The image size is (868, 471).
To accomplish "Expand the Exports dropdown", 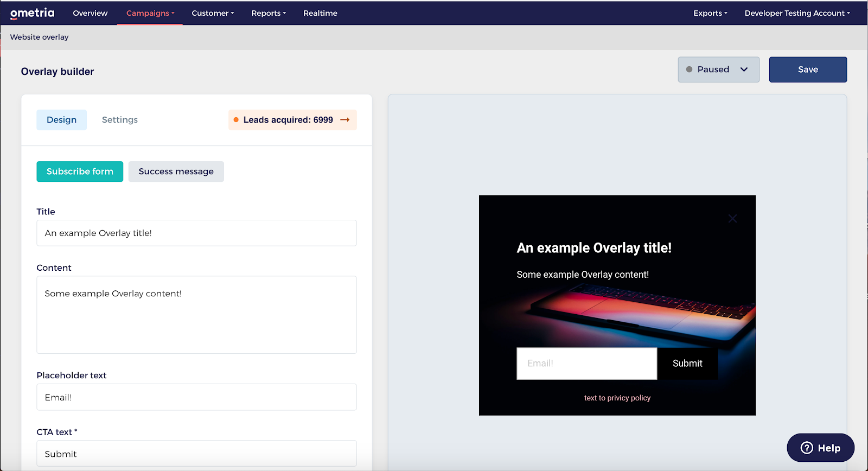I will tap(710, 13).
